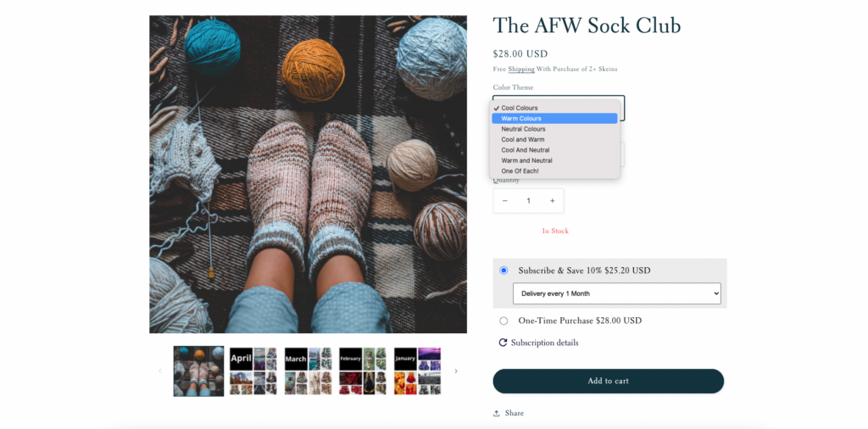
Task: Pick the One Of Each! option
Action: tap(554, 171)
